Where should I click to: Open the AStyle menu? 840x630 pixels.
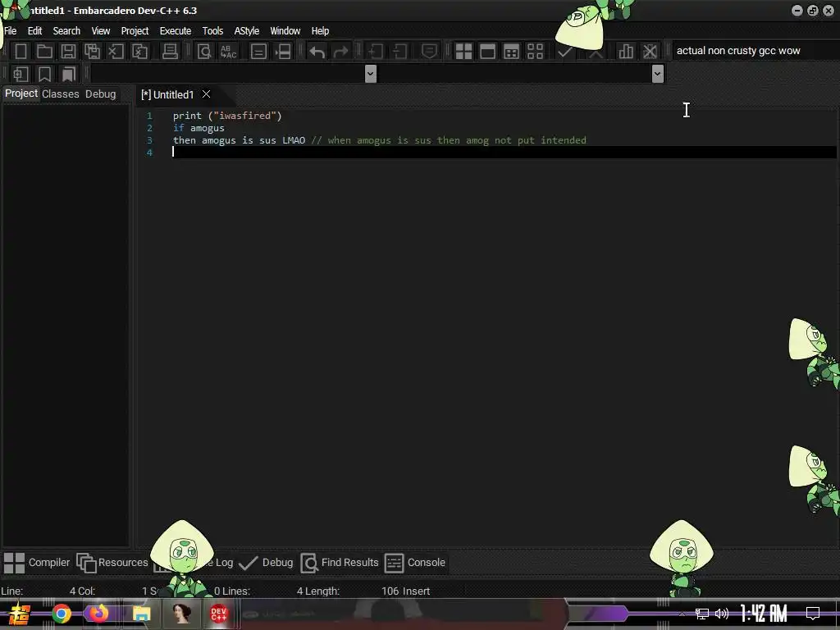[246, 31]
